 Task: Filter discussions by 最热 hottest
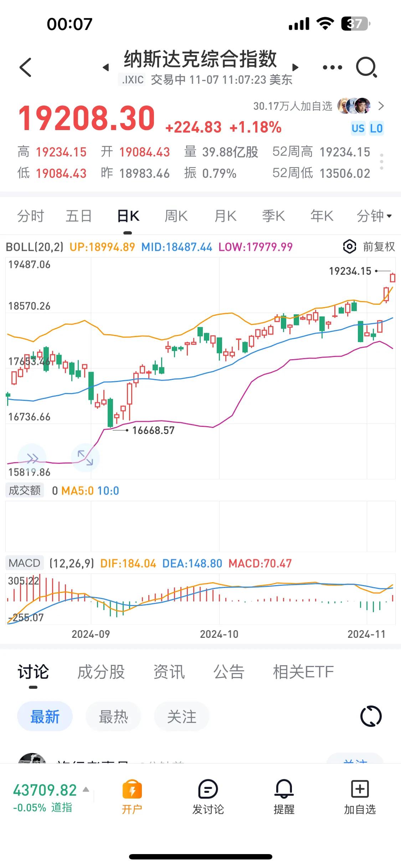pos(113,717)
